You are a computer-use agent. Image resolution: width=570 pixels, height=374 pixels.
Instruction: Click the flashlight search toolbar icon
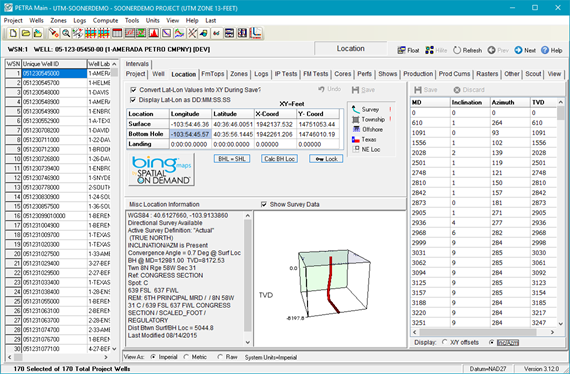coord(54,33)
